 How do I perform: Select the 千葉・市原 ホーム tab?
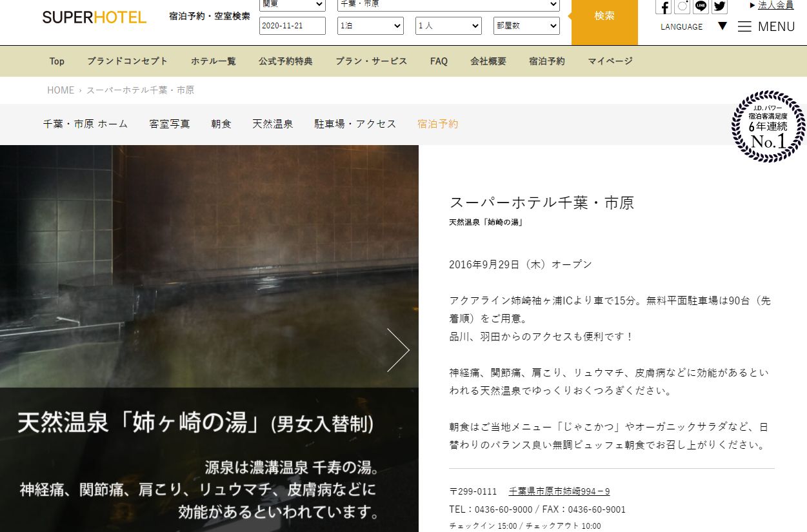pos(86,124)
